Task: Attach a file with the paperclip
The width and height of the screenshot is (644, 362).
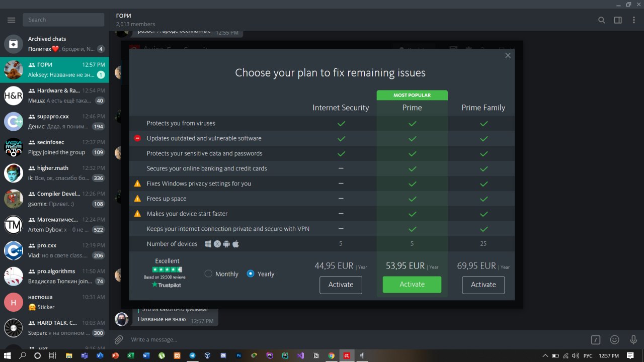Action: (118, 340)
